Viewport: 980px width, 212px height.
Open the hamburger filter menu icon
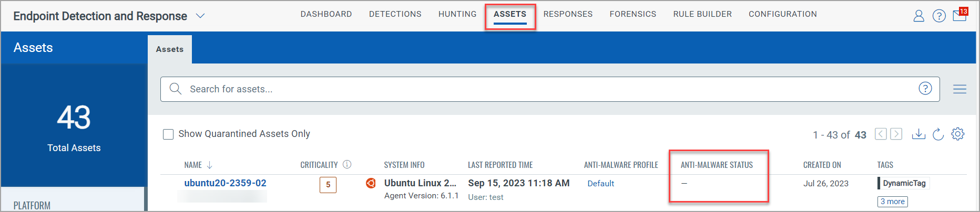click(x=959, y=89)
